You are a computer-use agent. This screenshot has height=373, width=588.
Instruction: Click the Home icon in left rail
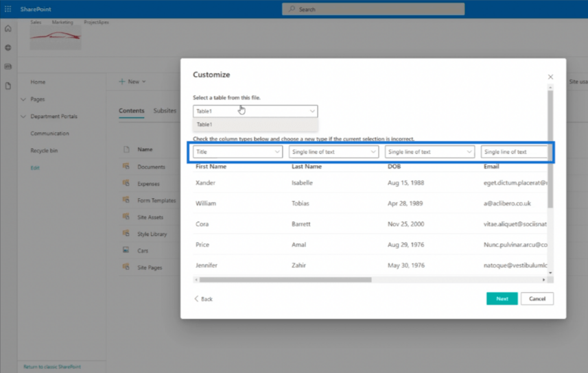pos(8,29)
